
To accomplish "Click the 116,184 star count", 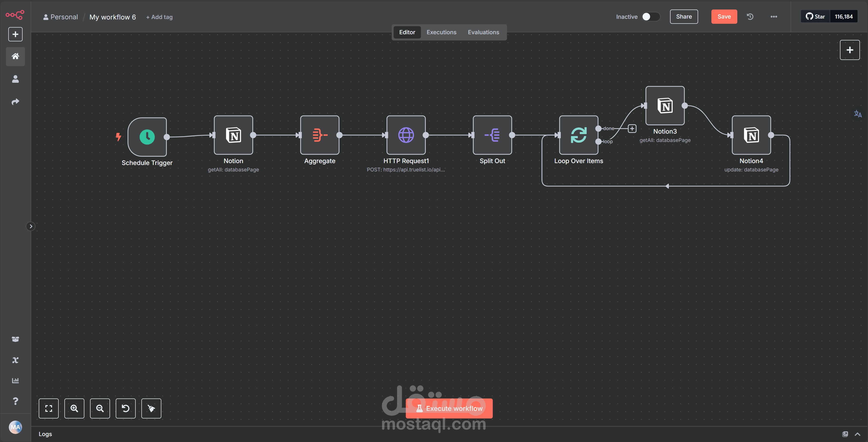I will pos(843,16).
